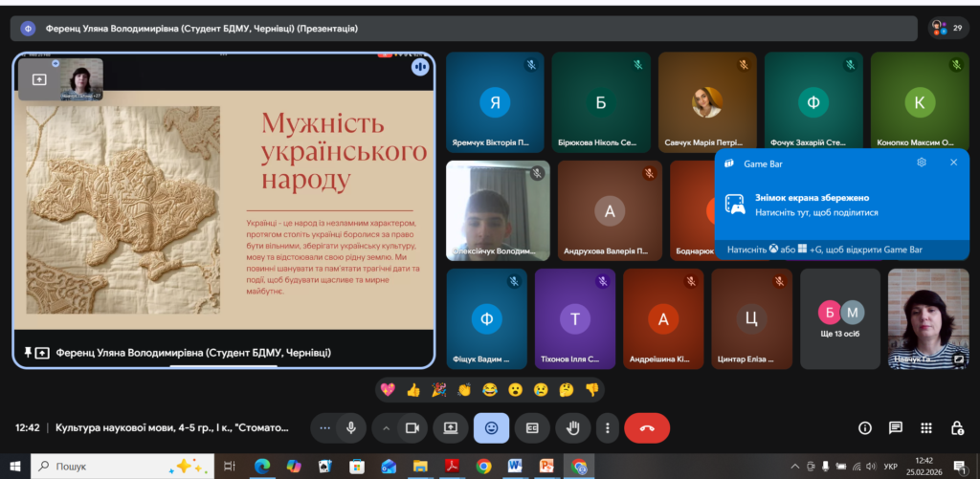This screenshot has height=479, width=980.
Task: Toggle the microphone button
Action: tap(351, 427)
